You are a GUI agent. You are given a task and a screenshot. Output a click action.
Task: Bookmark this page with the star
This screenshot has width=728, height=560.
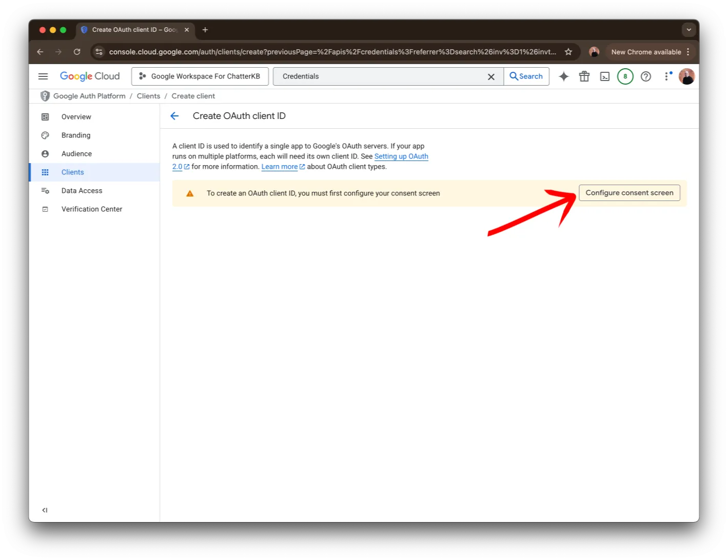pyautogui.click(x=568, y=52)
